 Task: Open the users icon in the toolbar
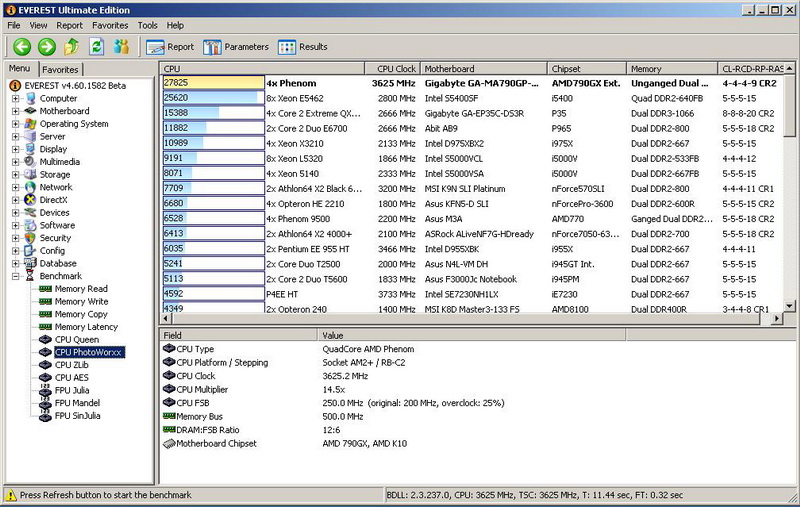[121, 47]
